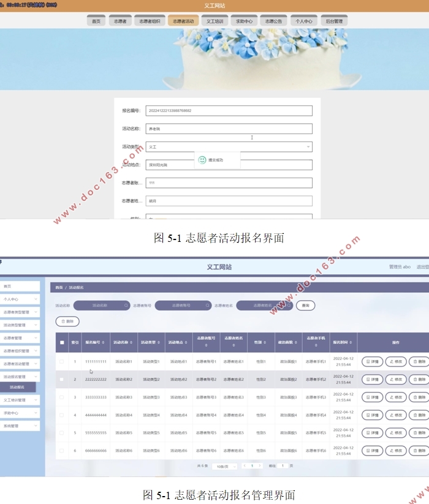The width and height of the screenshot is (429, 504).
Task: Click the 志愿者账号 search input
Action: (183, 306)
